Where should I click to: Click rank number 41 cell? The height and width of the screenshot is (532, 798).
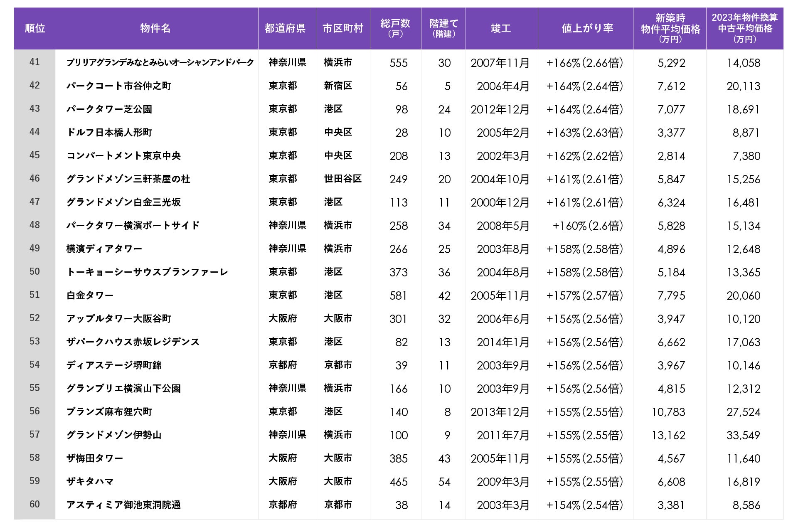[x=34, y=62]
